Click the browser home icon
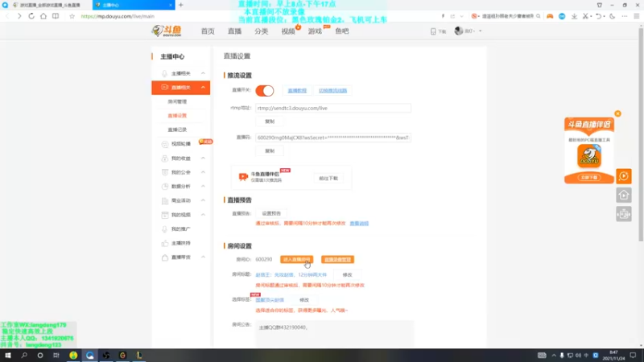The width and height of the screenshot is (644, 362). [x=43, y=16]
